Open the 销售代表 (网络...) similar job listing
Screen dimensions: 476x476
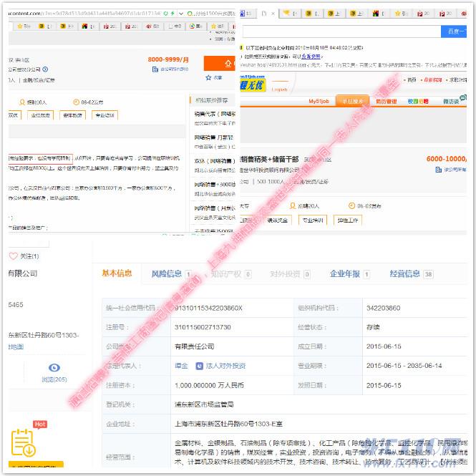pyautogui.click(x=215, y=114)
